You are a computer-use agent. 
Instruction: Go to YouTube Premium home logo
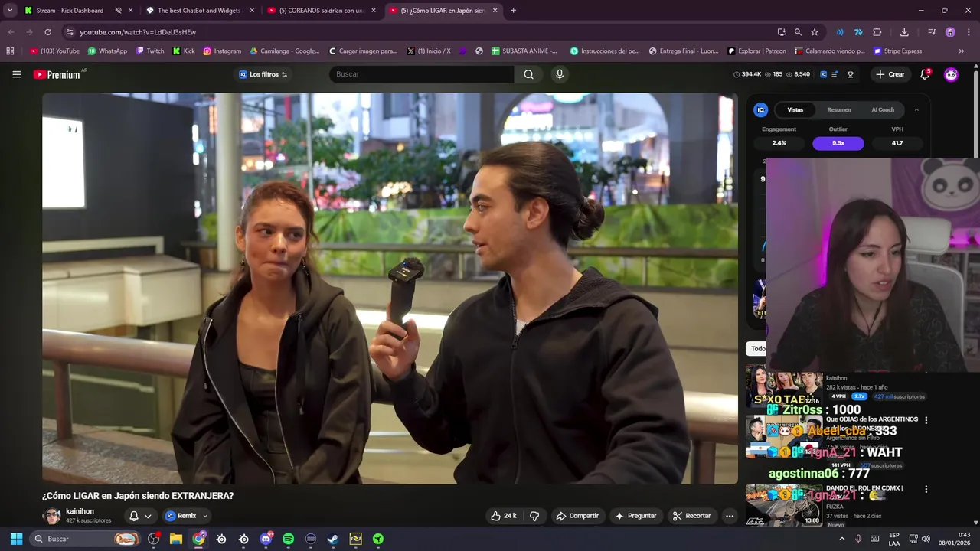tap(57, 74)
